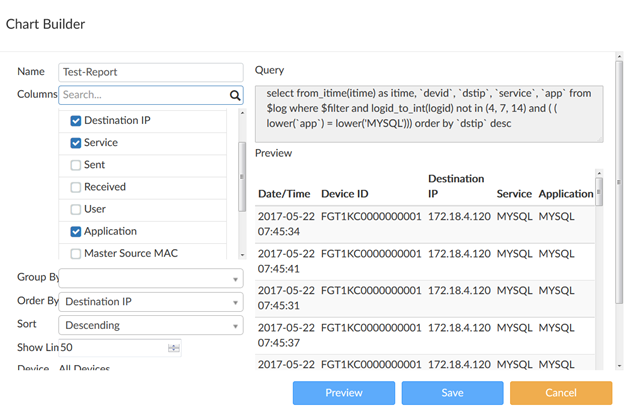Click the Destination IP column header in Preview
Screen dimensions: 624x415
[455, 186]
